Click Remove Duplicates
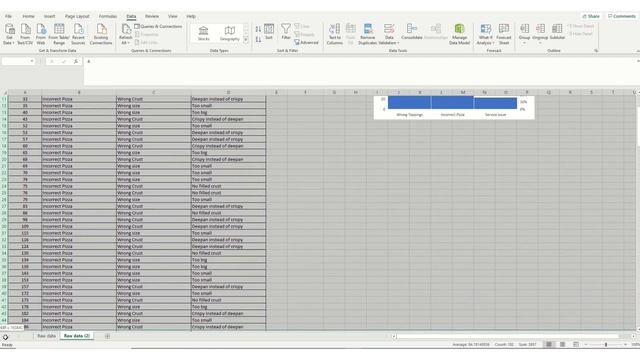Image resolution: width=640 pixels, height=360 pixels. 367,34
